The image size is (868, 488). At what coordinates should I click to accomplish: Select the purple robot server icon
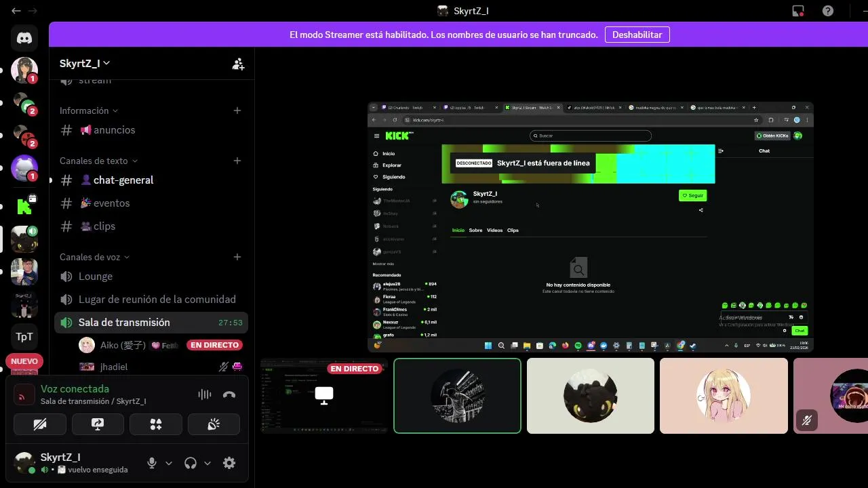point(24,168)
